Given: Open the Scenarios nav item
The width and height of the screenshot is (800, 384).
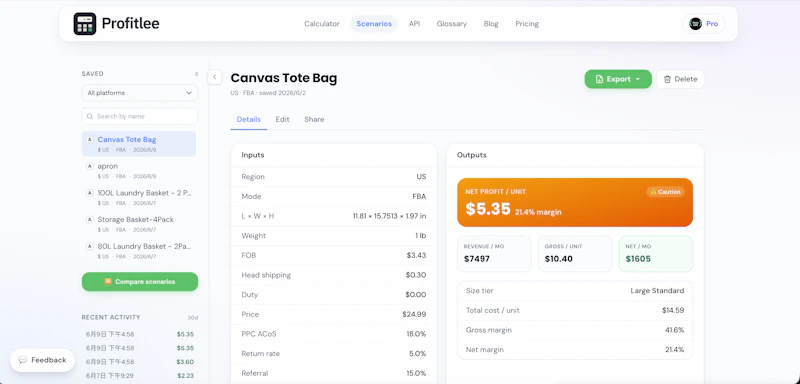Looking at the screenshot, I should (x=374, y=23).
